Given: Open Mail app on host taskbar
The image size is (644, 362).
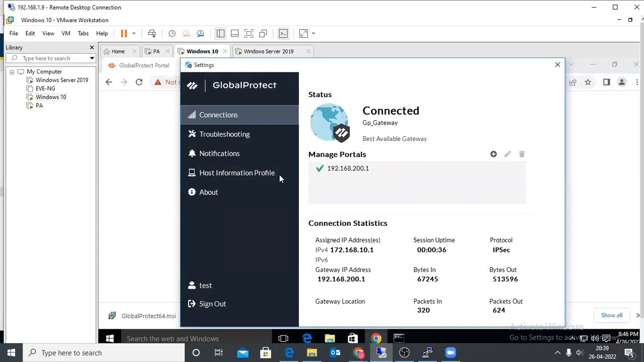Looking at the screenshot, I should coord(243,353).
